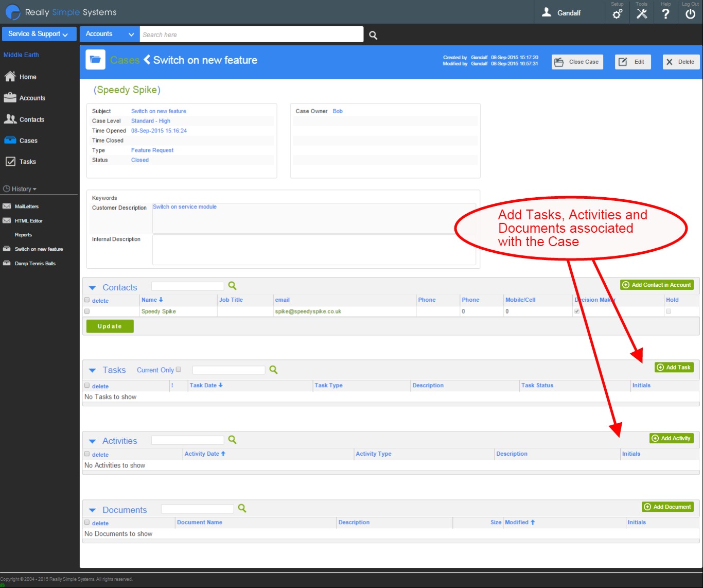Image resolution: width=703 pixels, height=588 pixels.
Task: Click the Accounts briefcase icon in sidebar
Action: coord(10,98)
